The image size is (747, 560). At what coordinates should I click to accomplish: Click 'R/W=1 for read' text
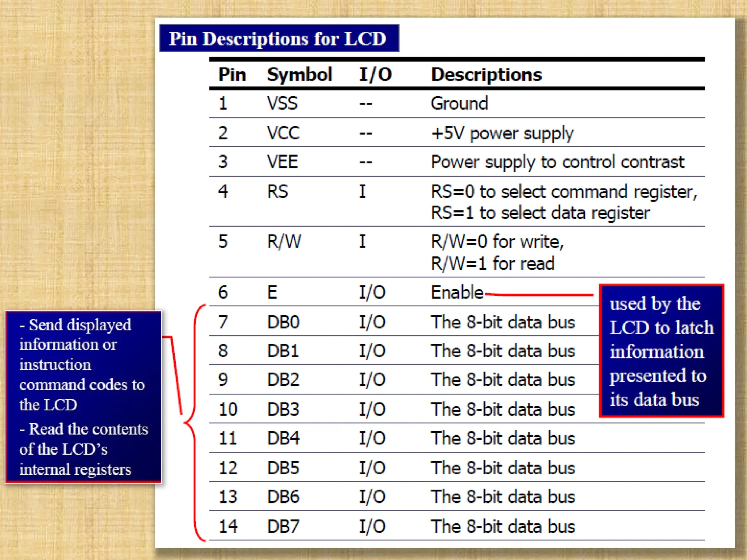point(492,264)
